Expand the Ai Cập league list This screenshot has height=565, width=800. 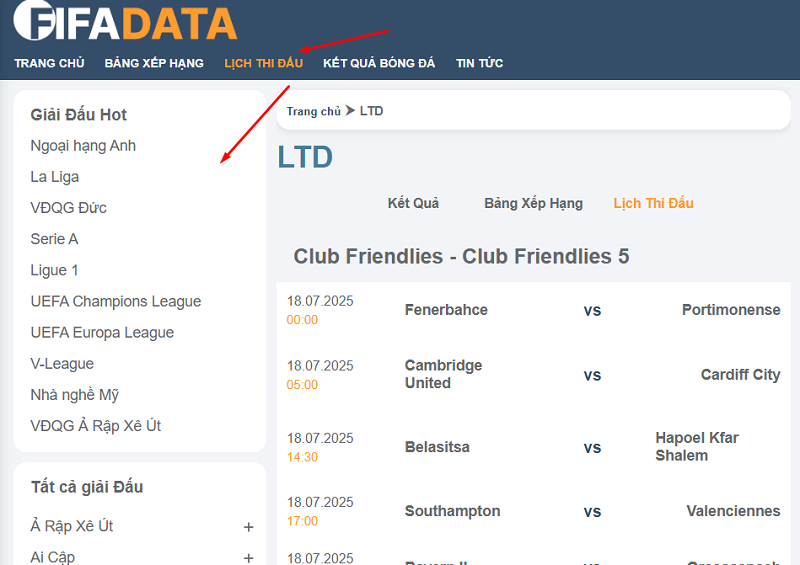(x=248, y=557)
